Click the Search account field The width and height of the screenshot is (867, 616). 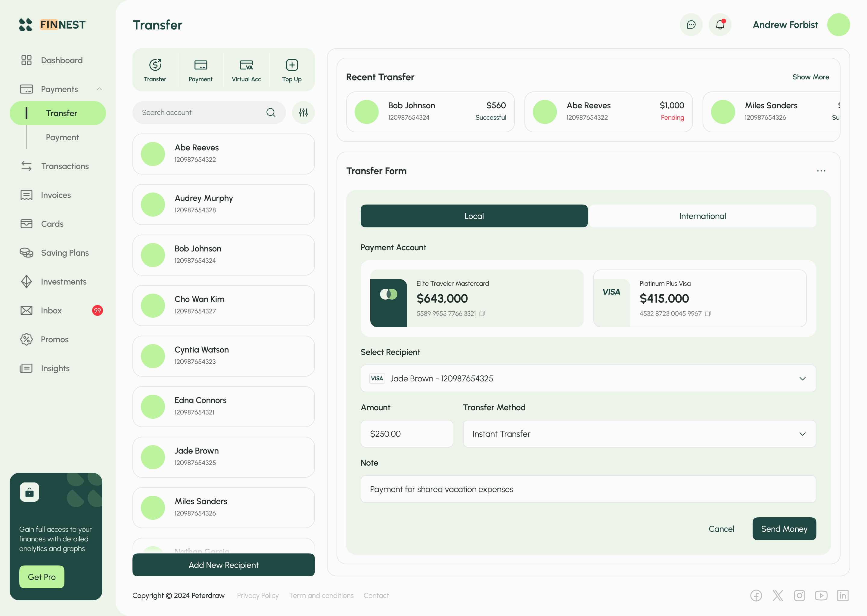click(201, 112)
